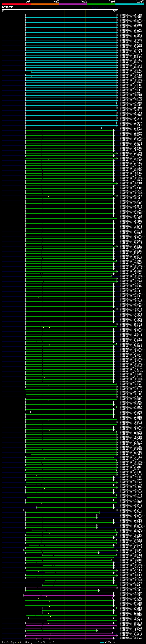This screenshot has width=146, height=644.
Task: Click the label UniRef100_C1MKL1
Action: (131, 125)
